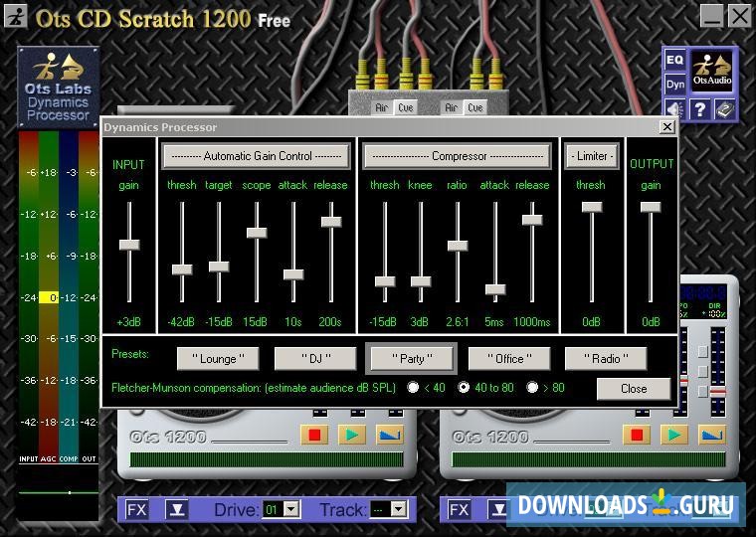Image resolution: width=756 pixels, height=537 pixels.
Task: Open FX for the right deck
Action: click(459, 509)
